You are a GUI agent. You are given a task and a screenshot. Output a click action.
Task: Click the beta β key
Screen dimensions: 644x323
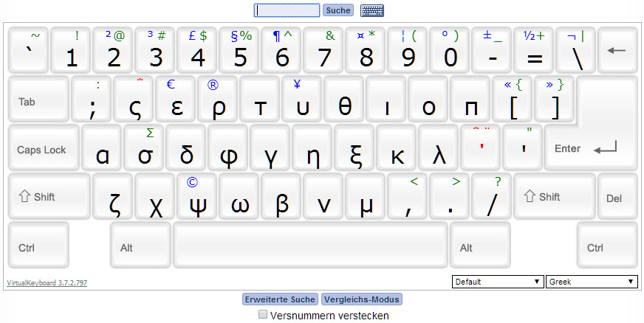pos(281,196)
